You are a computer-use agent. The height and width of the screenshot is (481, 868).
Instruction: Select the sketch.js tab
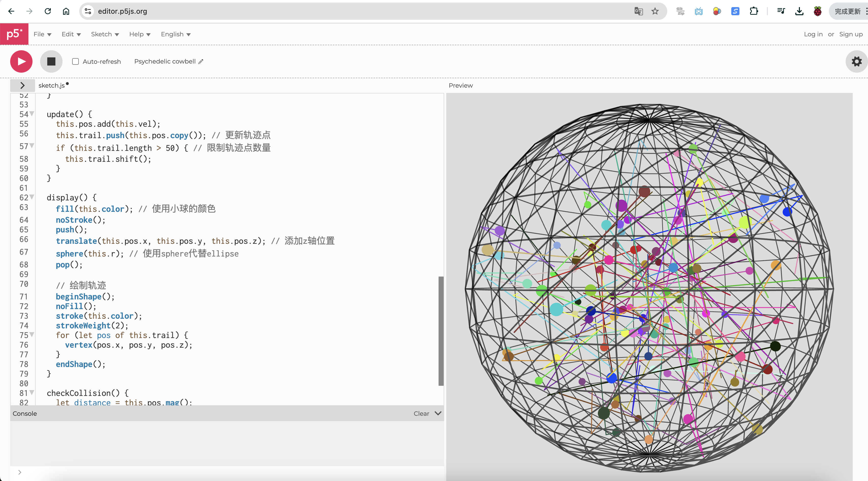click(51, 85)
